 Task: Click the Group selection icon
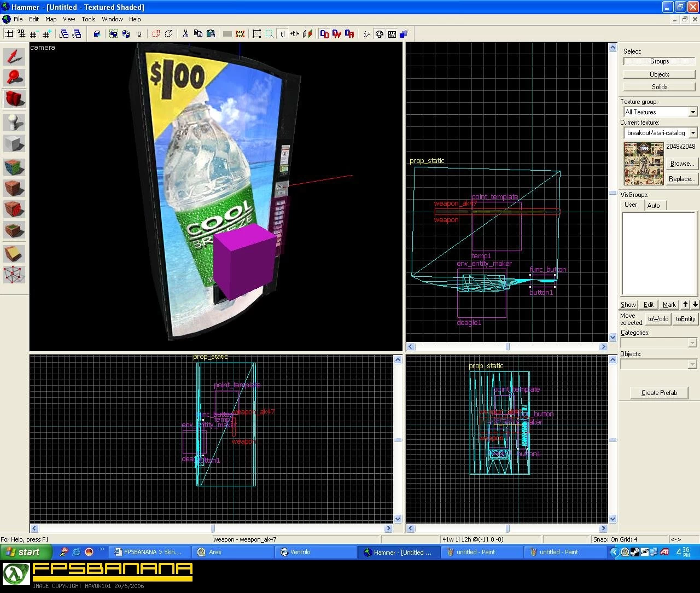click(114, 34)
